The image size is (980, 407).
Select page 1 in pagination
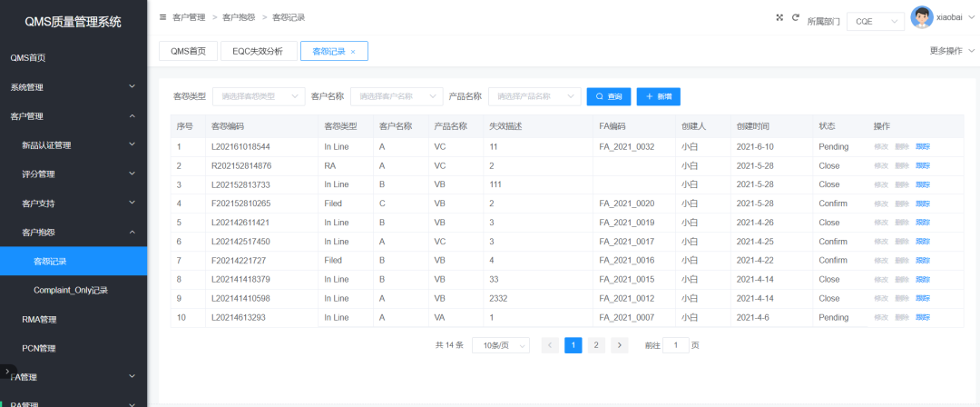point(573,345)
